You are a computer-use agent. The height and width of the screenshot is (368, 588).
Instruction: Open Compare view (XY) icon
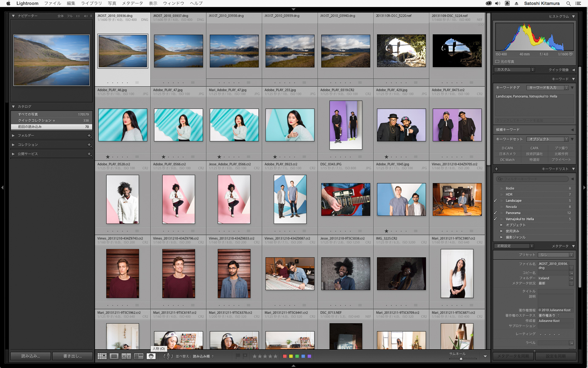[126, 356]
